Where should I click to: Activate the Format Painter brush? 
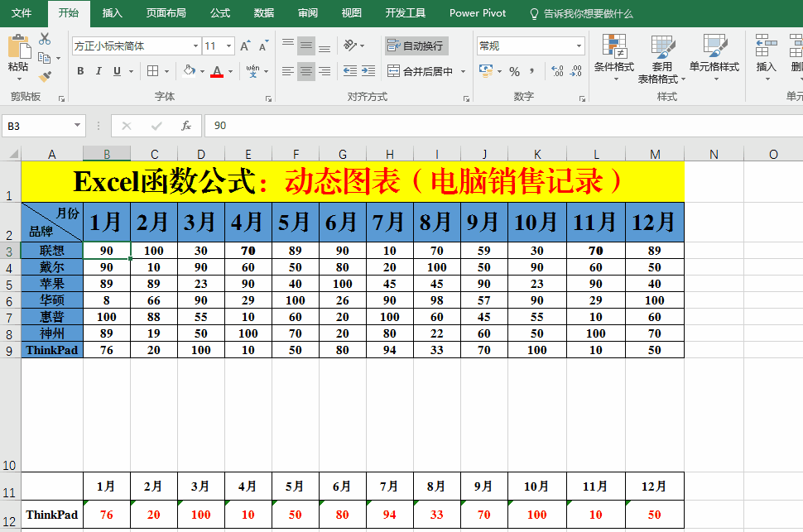pos(45,77)
